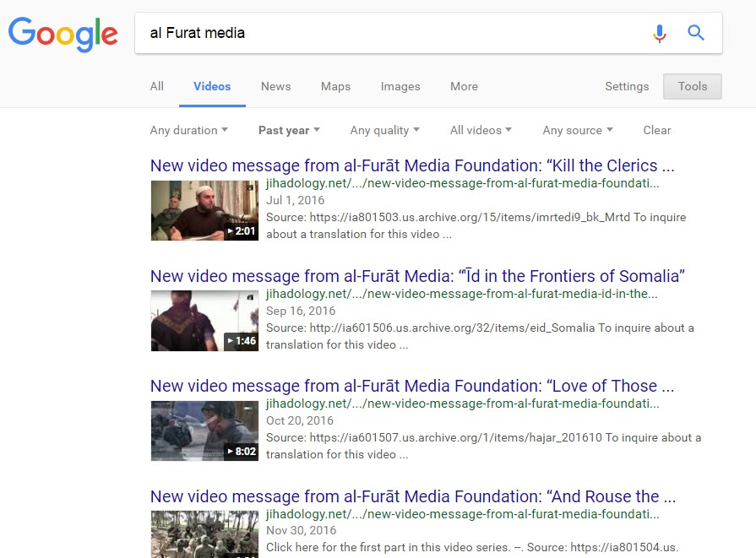This screenshot has width=756, height=558.
Task: Expand the Any source filter
Action: click(x=578, y=130)
